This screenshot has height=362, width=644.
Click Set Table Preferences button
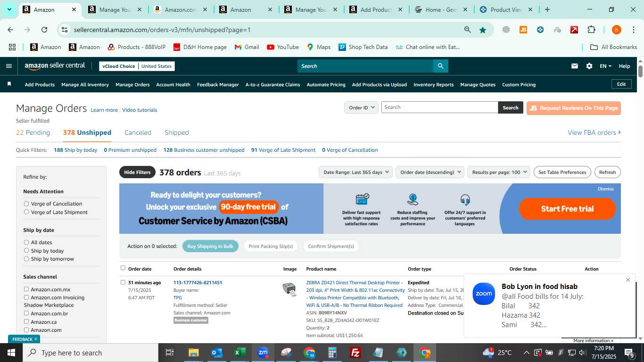pos(562,172)
